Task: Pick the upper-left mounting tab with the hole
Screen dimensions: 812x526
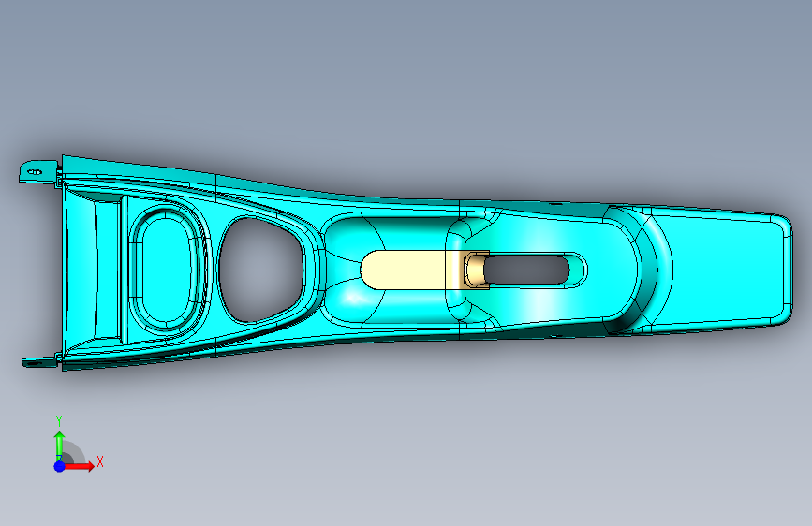Action: point(38,171)
